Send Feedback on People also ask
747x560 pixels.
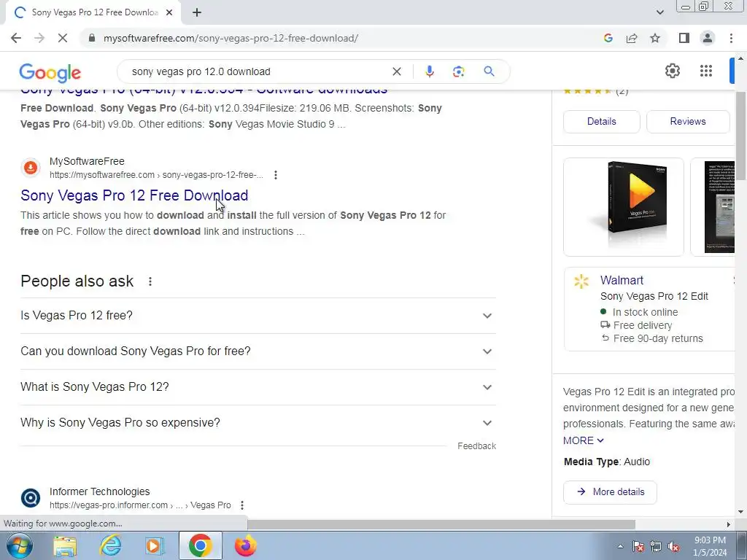point(476,446)
